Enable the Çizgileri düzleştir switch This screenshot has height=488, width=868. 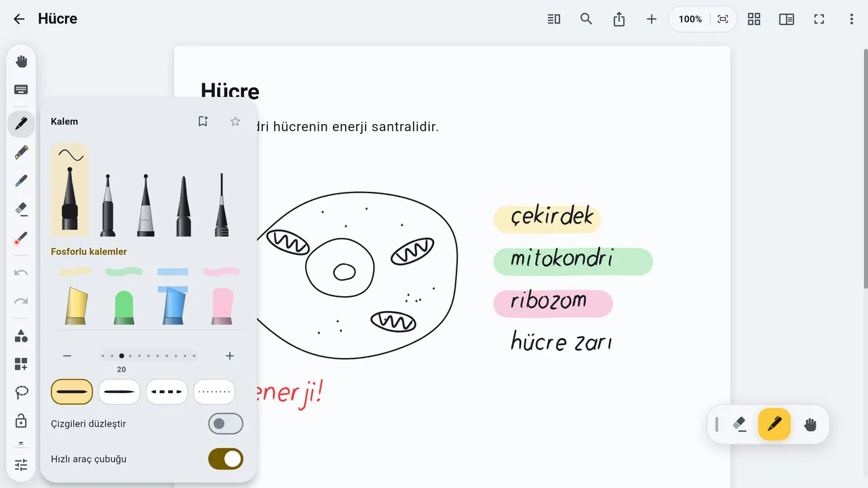click(x=226, y=424)
